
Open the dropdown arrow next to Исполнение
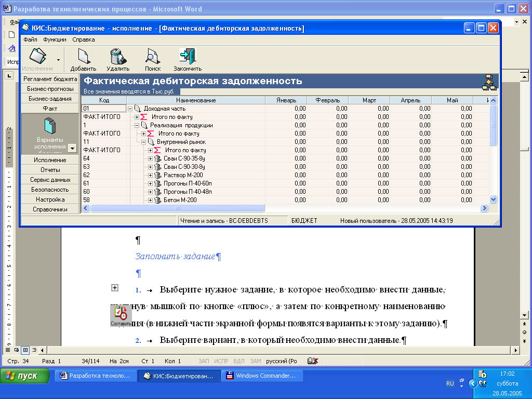click(58, 60)
